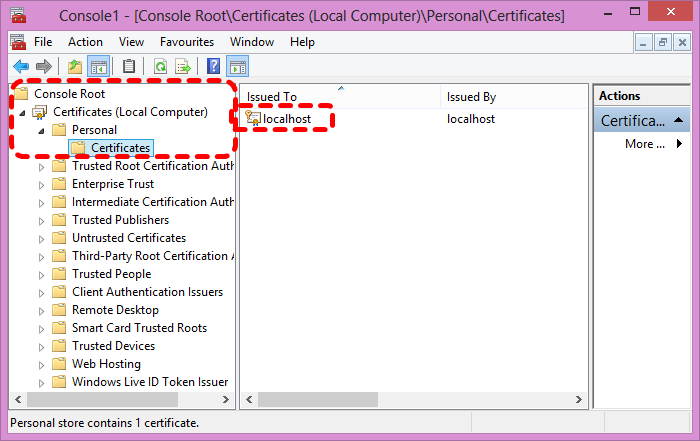
Task: Collapse the Personal store node
Action: [x=41, y=131]
